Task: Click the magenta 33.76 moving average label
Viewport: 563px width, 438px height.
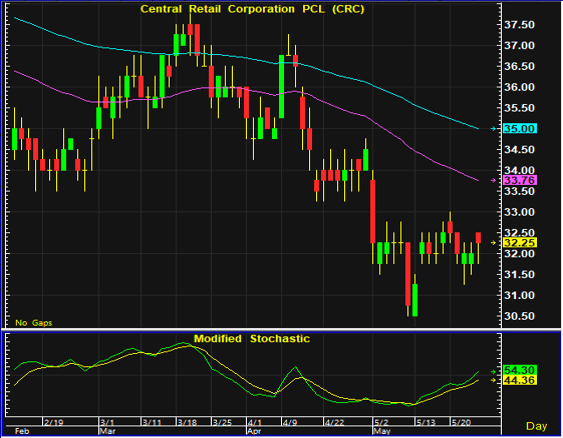Action: (x=520, y=180)
